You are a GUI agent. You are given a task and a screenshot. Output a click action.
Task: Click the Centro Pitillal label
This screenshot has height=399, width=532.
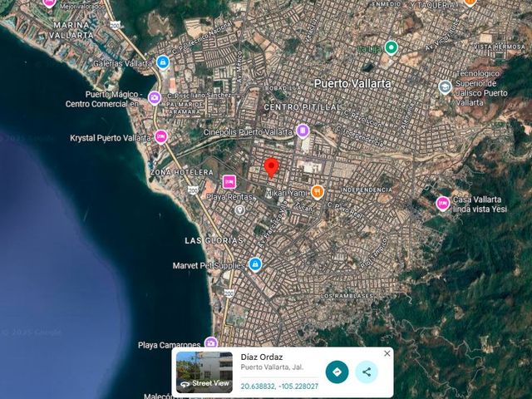point(303,107)
